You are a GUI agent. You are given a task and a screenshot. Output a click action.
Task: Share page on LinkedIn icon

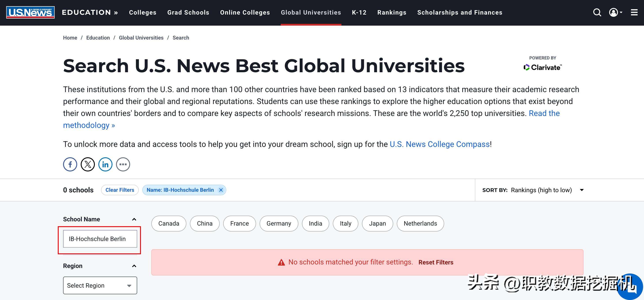tap(105, 164)
